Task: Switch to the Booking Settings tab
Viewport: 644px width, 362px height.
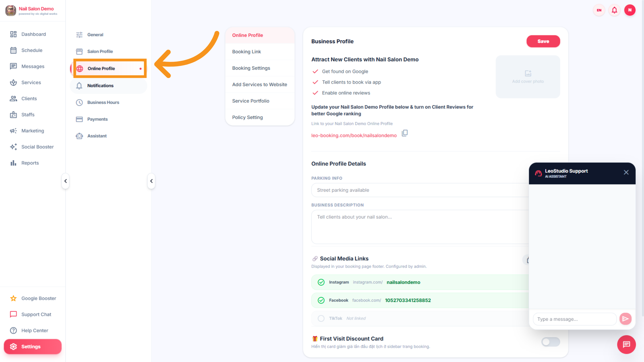Action: click(251, 68)
